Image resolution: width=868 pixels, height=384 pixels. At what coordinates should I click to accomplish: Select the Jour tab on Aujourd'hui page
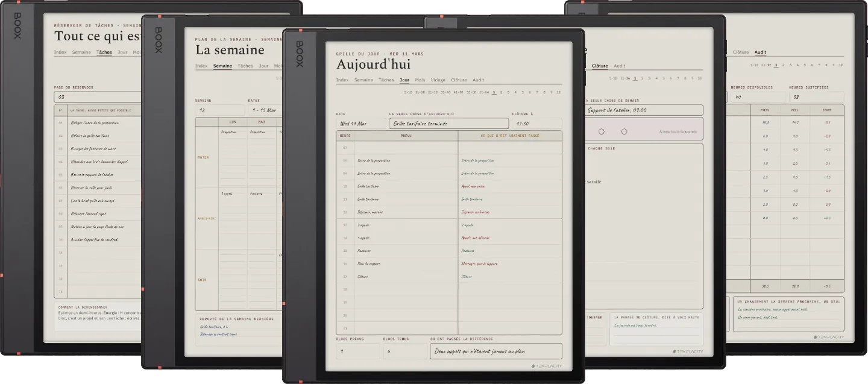404,80
